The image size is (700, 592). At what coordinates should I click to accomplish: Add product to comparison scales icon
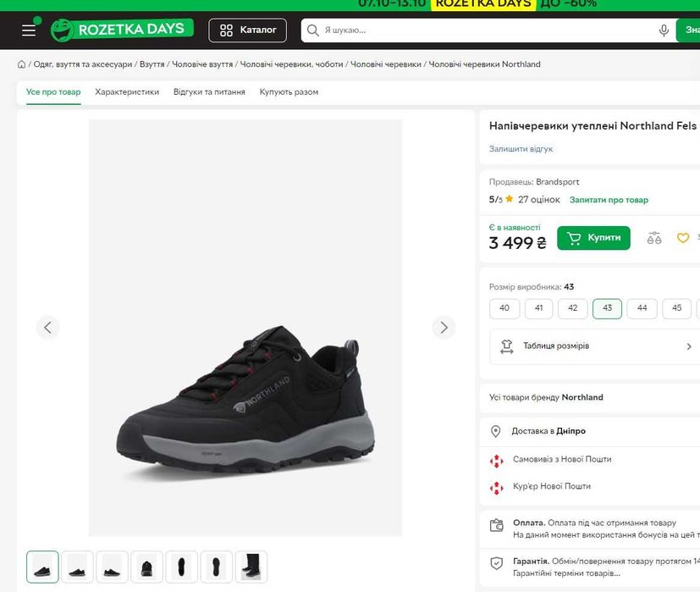(x=654, y=238)
